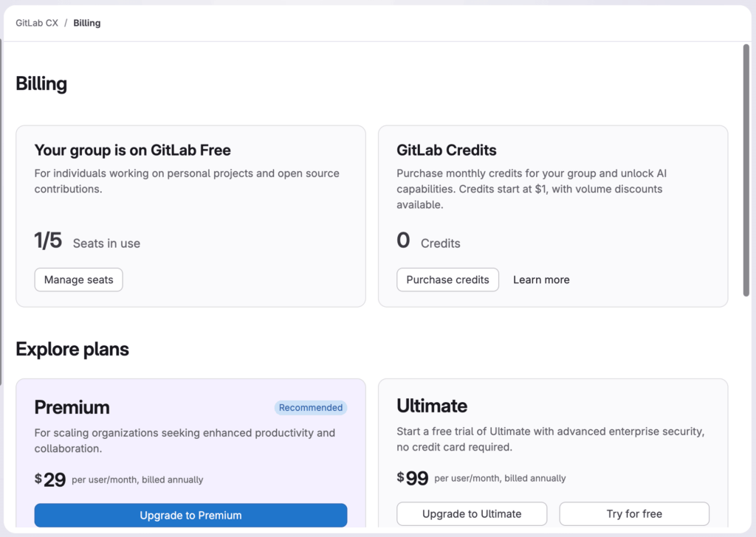Click the 0 Credits balance
The height and width of the screenshot is (537, 756).
coord(403,241)
